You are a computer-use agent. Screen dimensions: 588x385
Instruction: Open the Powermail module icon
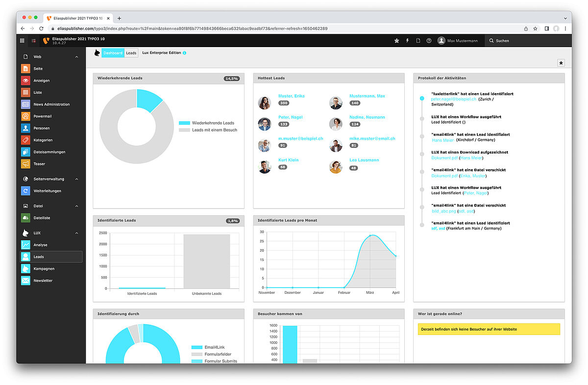[x=25, y=116]
